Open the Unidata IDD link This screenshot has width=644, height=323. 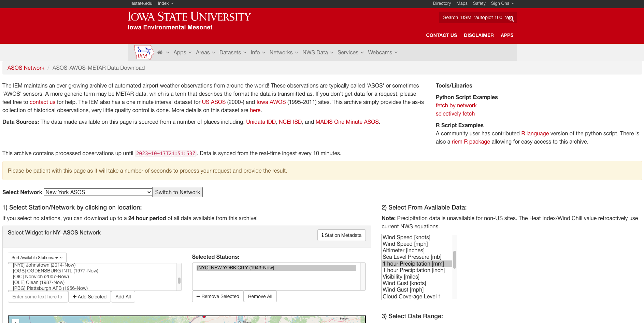(261, 122)
